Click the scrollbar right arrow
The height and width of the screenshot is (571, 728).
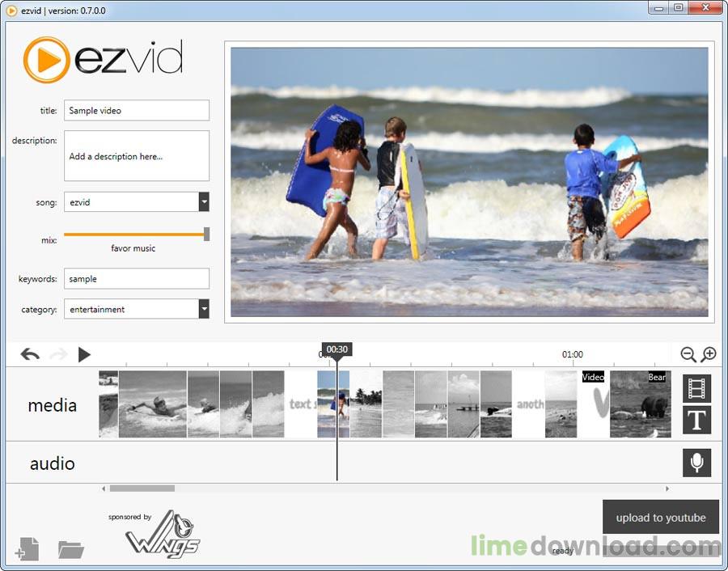pos(667,489)
